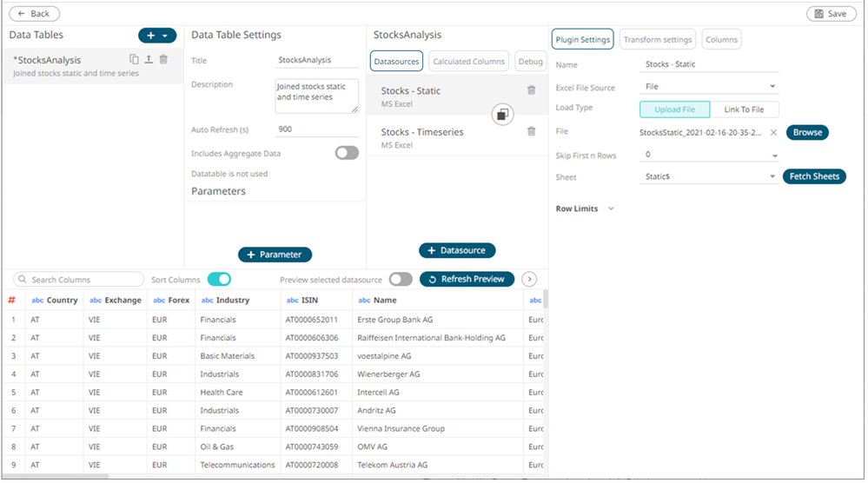Delete the StocksAnalysis data table
This screenshot has width=868, height=483.
163,60
